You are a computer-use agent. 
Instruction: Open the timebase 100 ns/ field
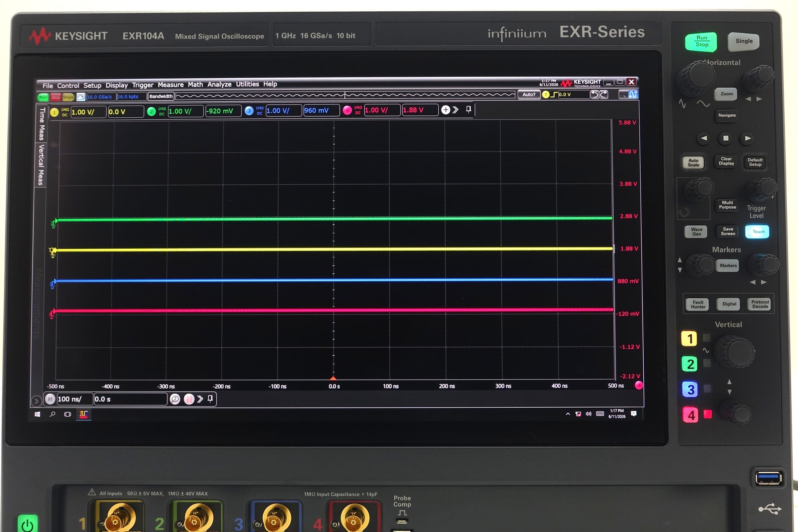pos(75,399)
